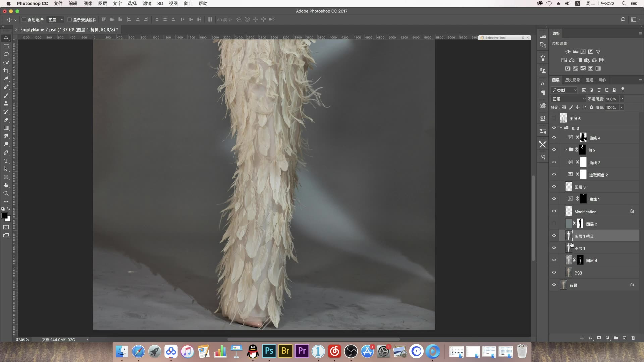Select the EmptyName 2.psd document tab
Viewport: 644px width, 362px height.
[69, 29]
